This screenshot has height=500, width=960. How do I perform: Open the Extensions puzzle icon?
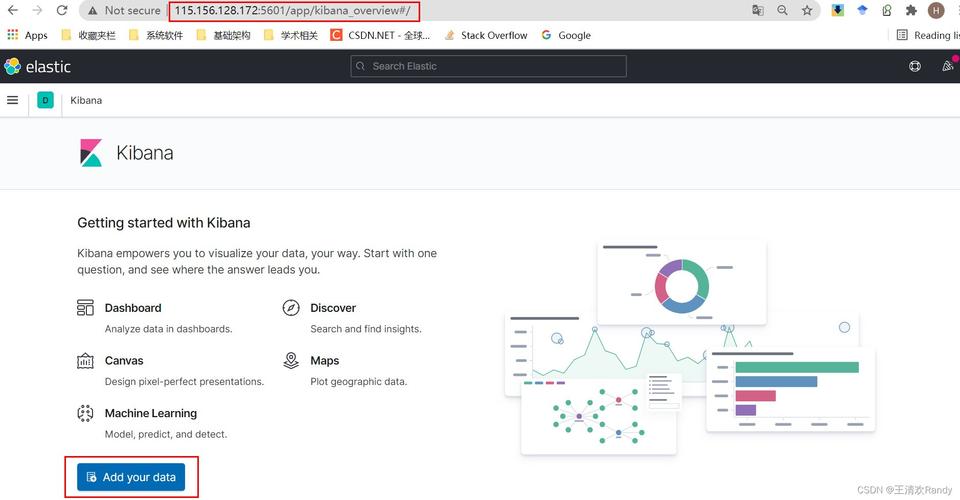tap(911, 10)
